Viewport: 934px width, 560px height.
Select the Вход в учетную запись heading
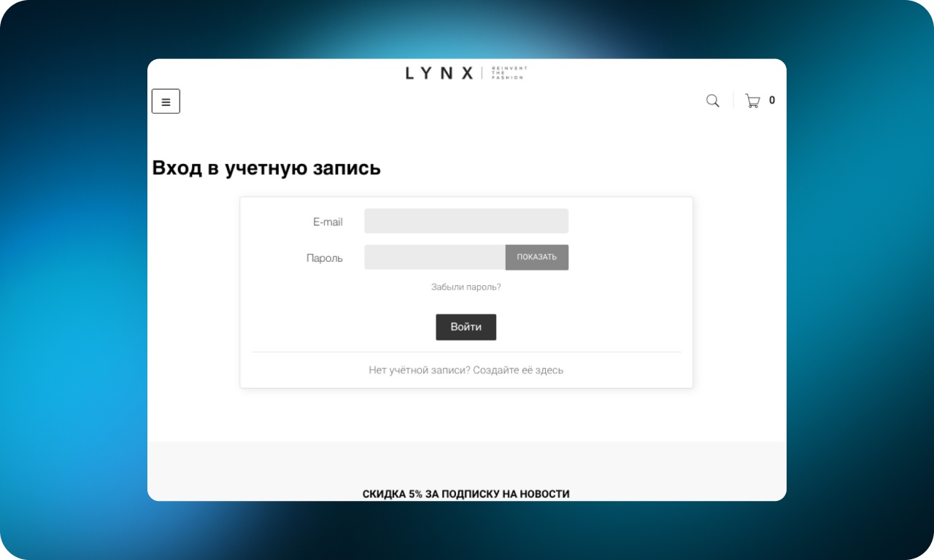click(266, 168)
